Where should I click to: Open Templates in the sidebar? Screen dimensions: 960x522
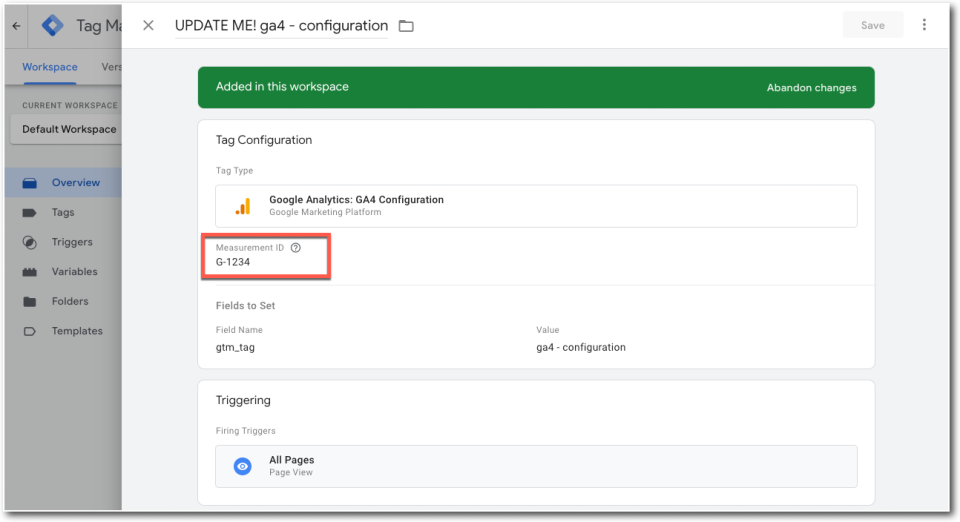click(x=64, y=331)
